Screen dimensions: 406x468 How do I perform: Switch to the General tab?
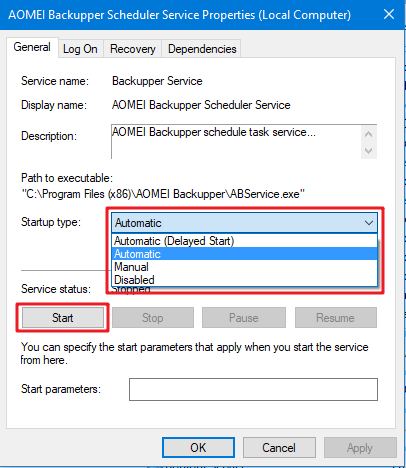point(32,47)
